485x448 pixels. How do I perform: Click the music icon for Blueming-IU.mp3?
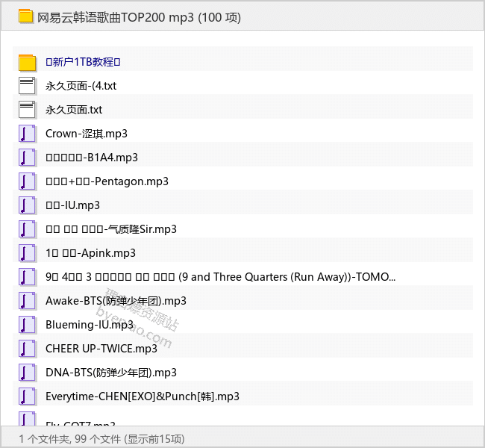click(27, 325)
